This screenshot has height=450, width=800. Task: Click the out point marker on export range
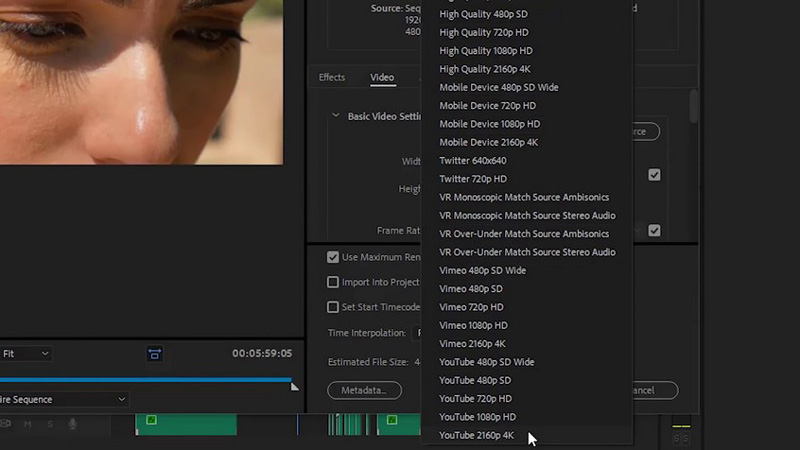pos(294,385)
